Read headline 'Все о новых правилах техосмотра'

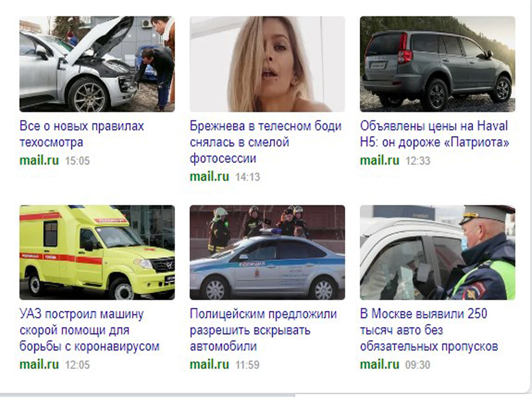click(x=82, y=134)
